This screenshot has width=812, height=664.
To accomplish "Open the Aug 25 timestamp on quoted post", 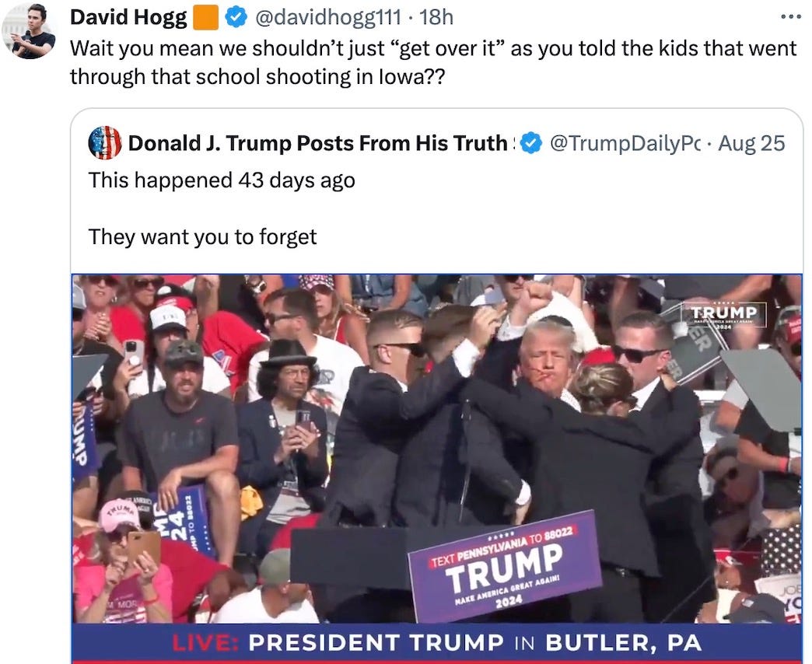I will point(751,143).
